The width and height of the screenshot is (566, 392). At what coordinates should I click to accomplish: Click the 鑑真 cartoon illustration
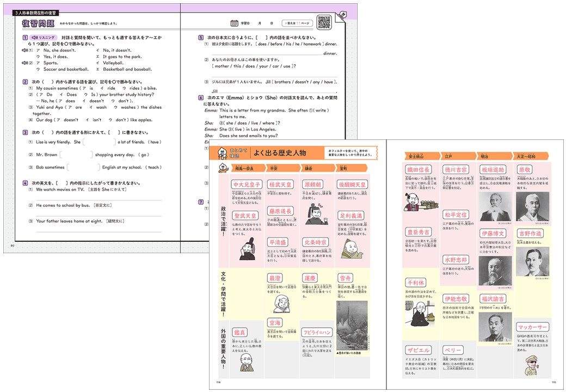247,362
